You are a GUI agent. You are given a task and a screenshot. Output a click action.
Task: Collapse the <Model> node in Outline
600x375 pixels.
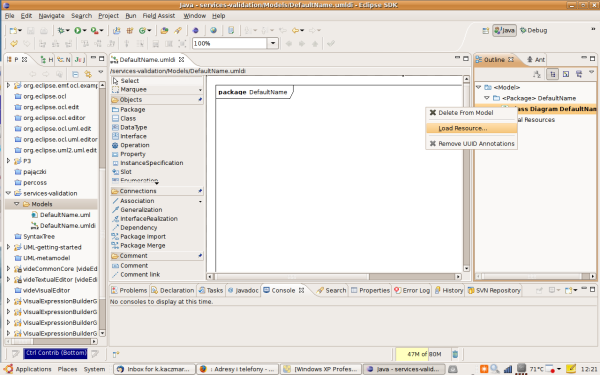(478, 87)
